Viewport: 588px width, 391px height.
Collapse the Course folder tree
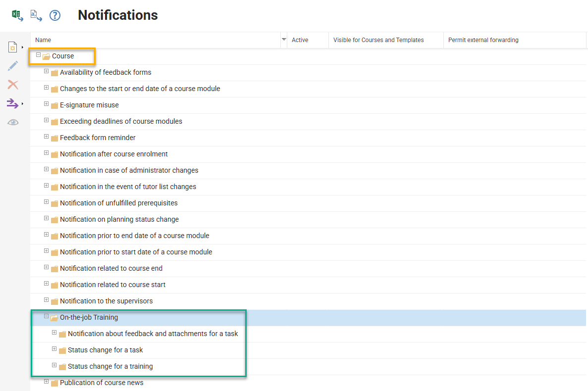click(x=38, y=56)
